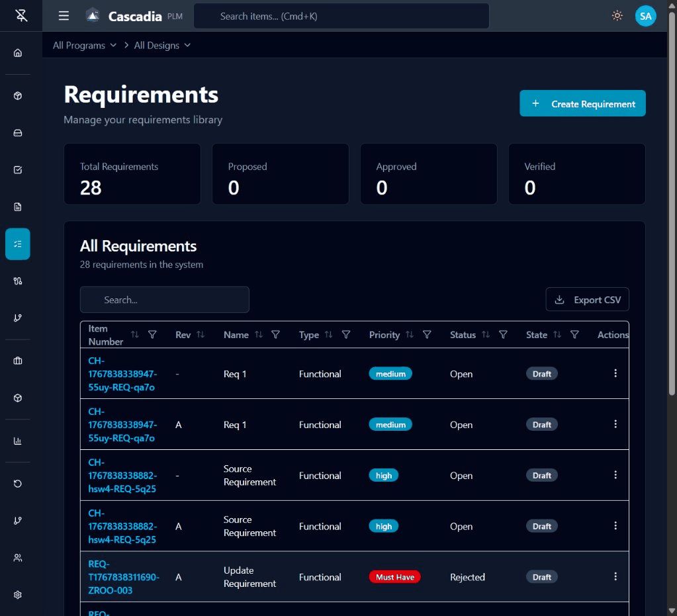Toggle the light/dark theme sun icon
677x616 pixels.
click(617, 15)
